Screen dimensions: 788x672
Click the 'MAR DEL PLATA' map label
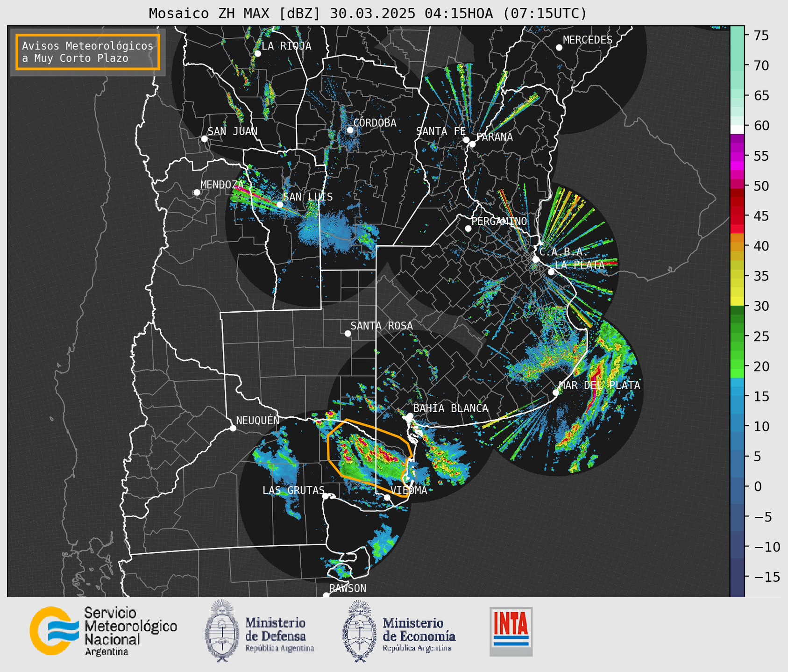599,385
